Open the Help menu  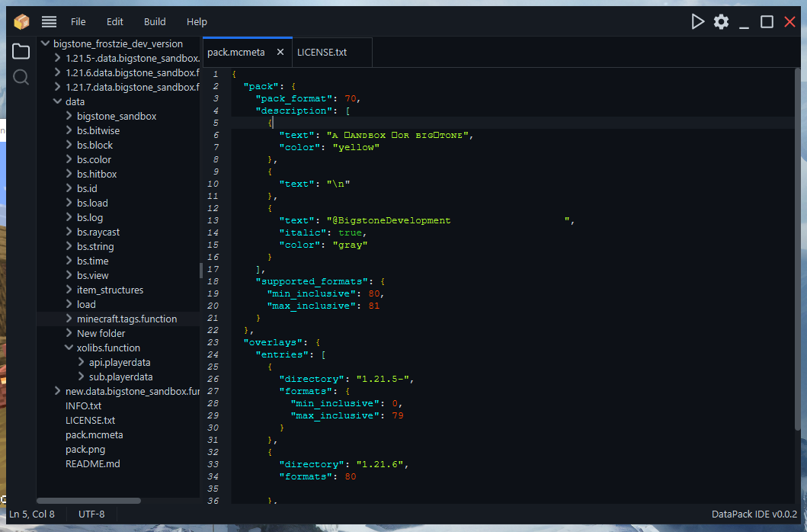[x=197, y=21]
